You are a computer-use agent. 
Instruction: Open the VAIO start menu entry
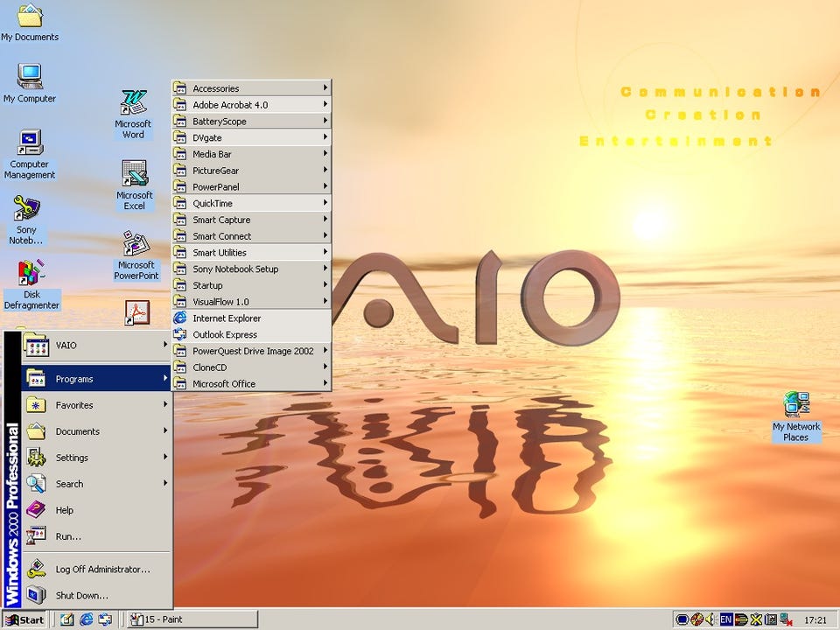[96, 346]
